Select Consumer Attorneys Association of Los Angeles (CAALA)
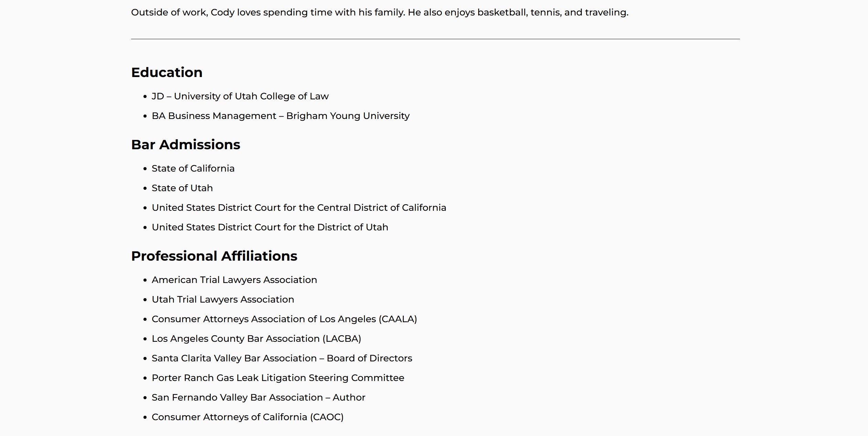 pos(284,319)
